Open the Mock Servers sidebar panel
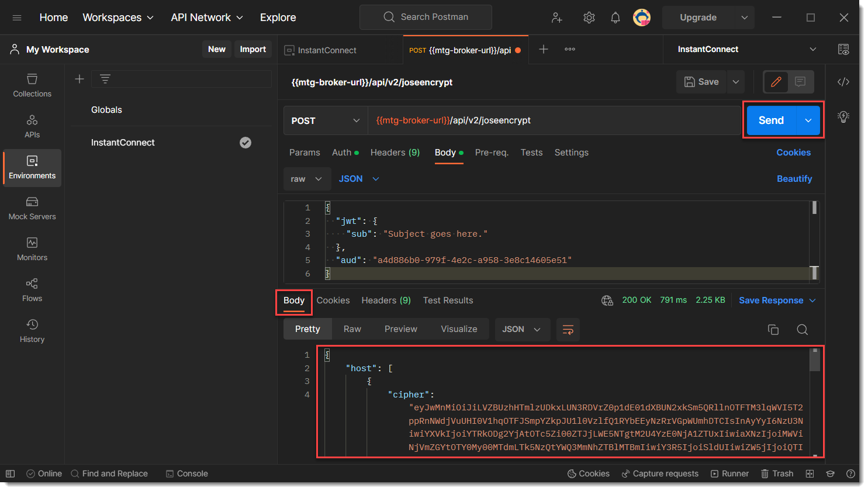This screenshot has width=868, height=491. [x=32, y=208]
